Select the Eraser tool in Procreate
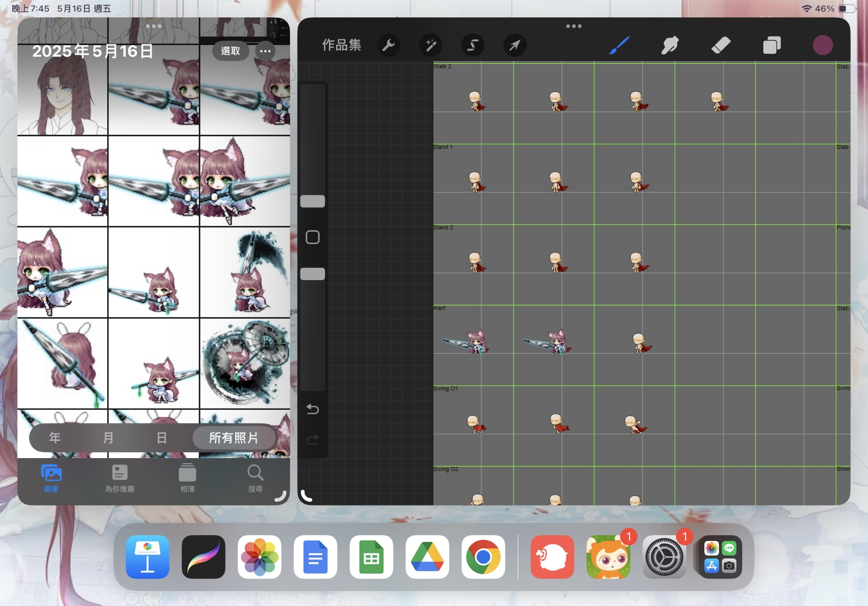Screen dimensions: 868x606 pyautogui.click(x=721, y=45)
